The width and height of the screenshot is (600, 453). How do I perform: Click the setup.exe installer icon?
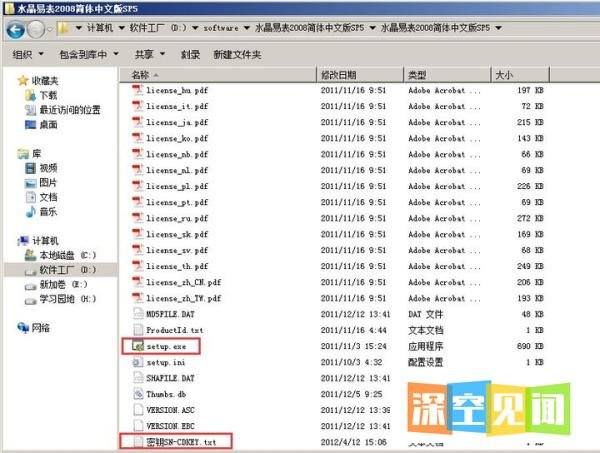(x=138, y=346)
